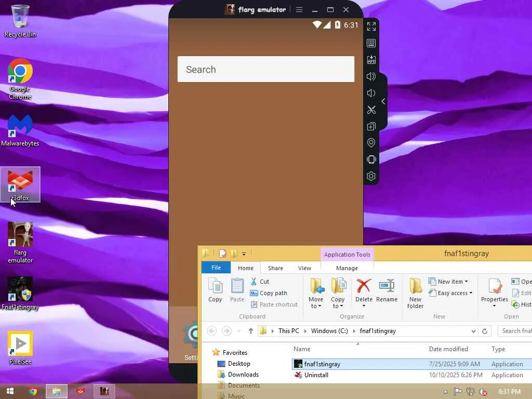Switch to File Explorer taskbar button
The width and height of the screenshot is (532, 399).
point(56,392)
